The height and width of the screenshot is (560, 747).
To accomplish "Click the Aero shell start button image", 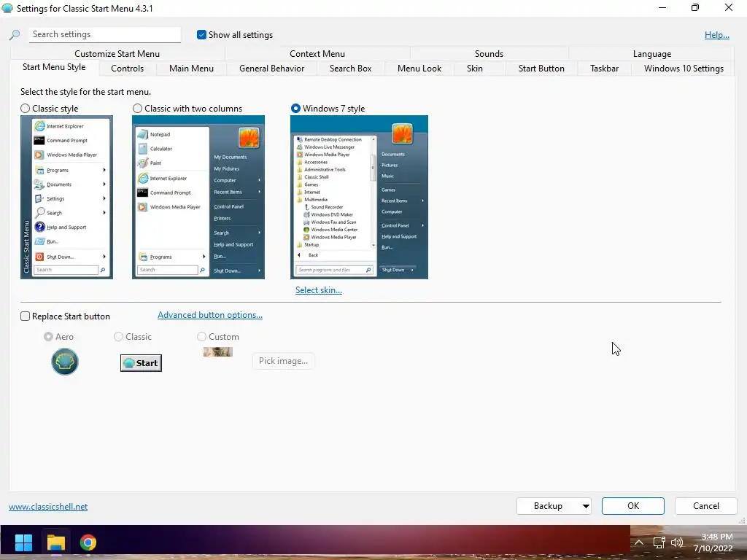I will pyautogui.click(x=65, y=362).
